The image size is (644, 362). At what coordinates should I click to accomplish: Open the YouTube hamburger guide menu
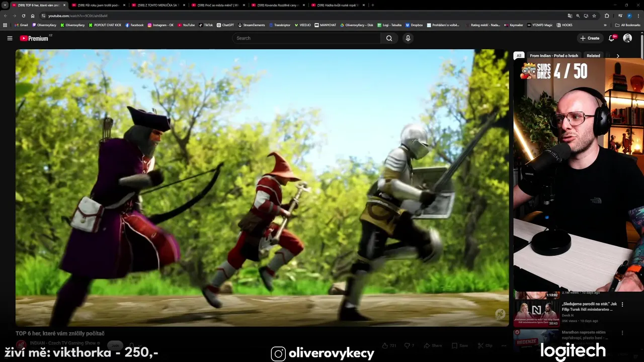point(10,38)
